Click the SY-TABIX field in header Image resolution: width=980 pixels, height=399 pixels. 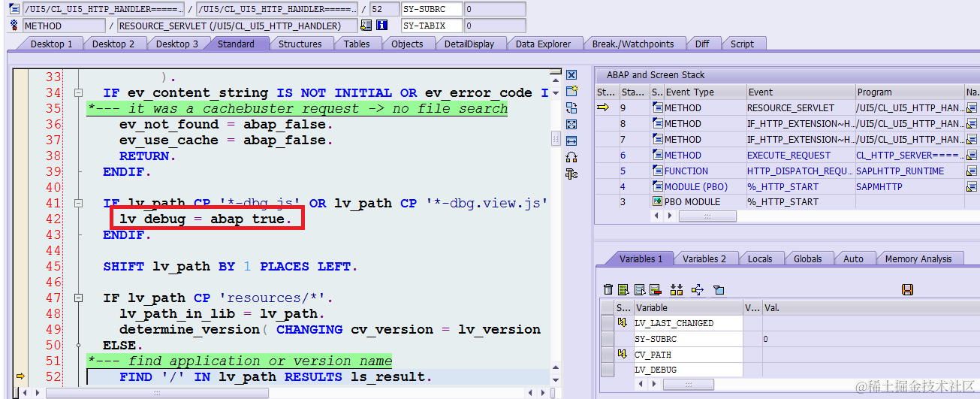431,26
